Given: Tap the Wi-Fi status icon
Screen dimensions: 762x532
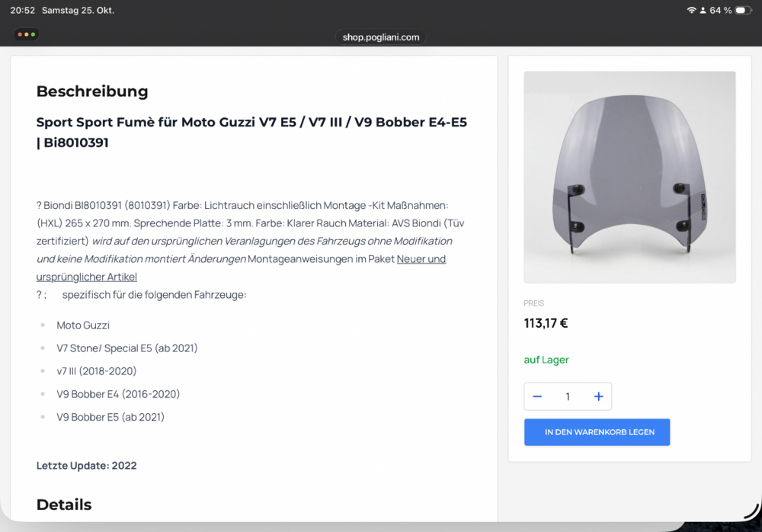Looking at the screenshot, I should (x=691, y=11).
